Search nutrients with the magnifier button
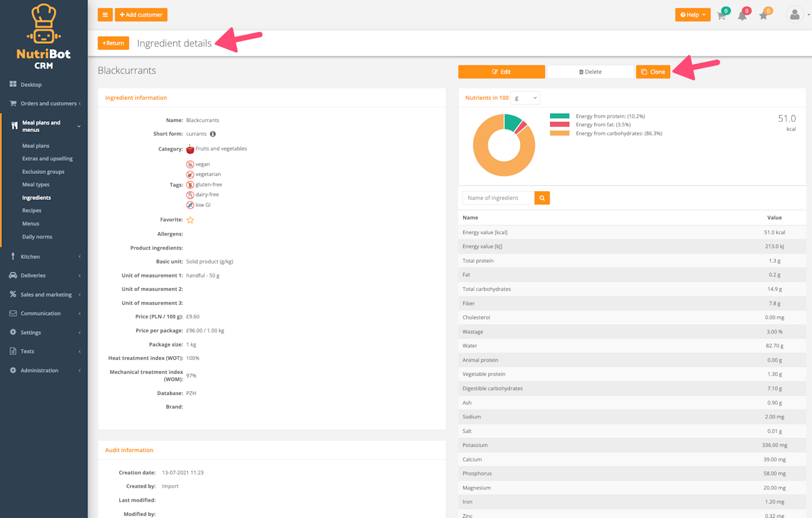The image size is (812, 518). 542,198
